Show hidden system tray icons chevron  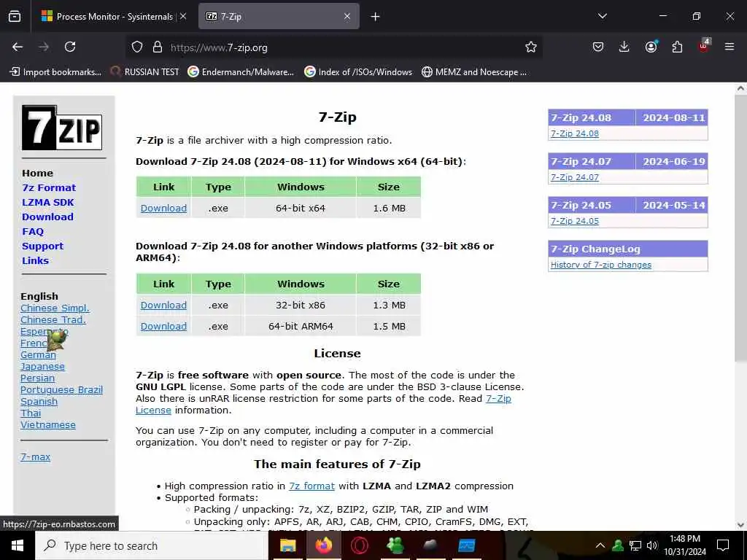pyautogui.click(x=600, y=545)
